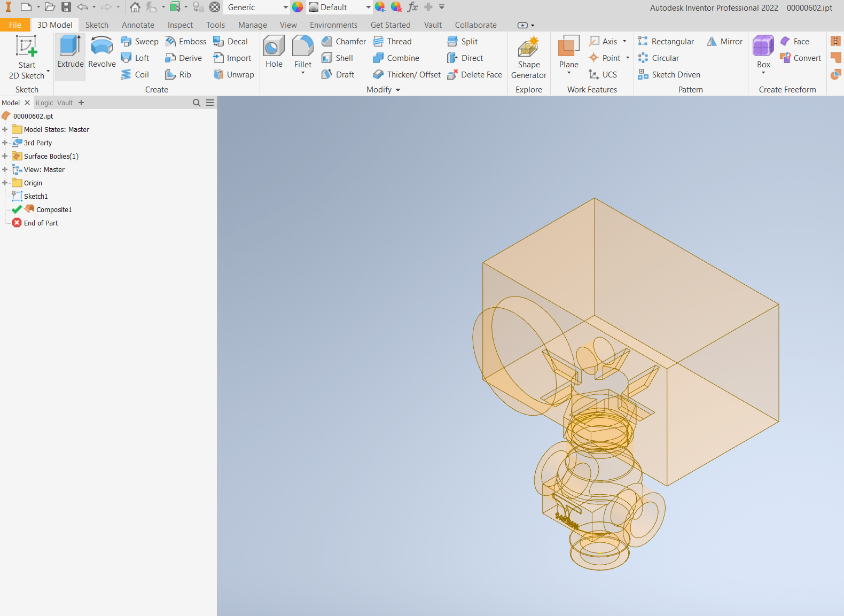Select the Unwrap tool
Viewport: 844px width, 616px height.
click(x=234, y=75)
